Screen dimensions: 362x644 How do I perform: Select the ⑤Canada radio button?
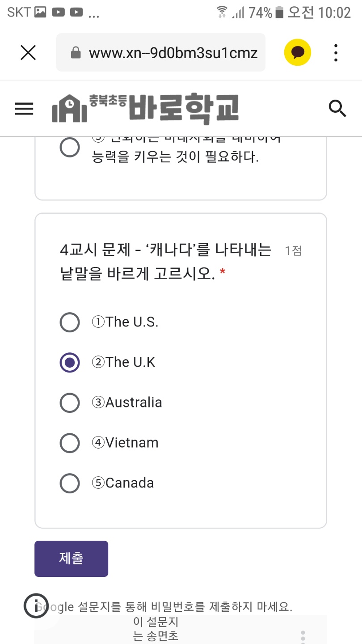click(70, 483)
